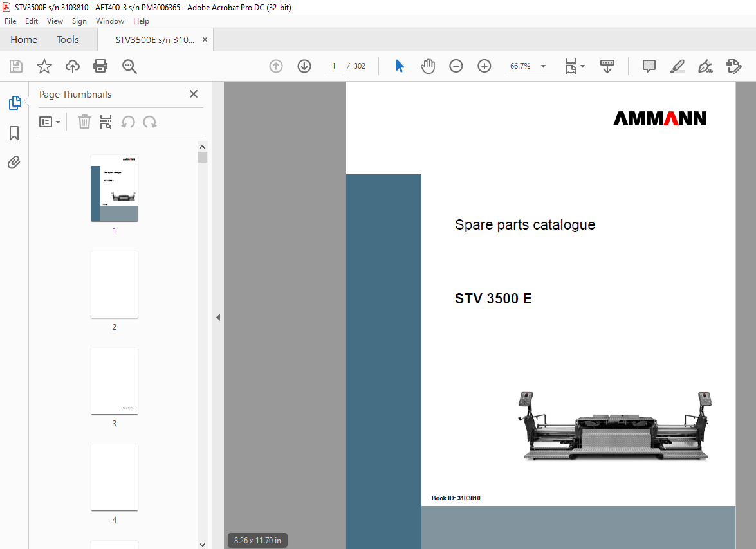
Task: Close the Page Thumbnails panel
Action: point(193,94)
